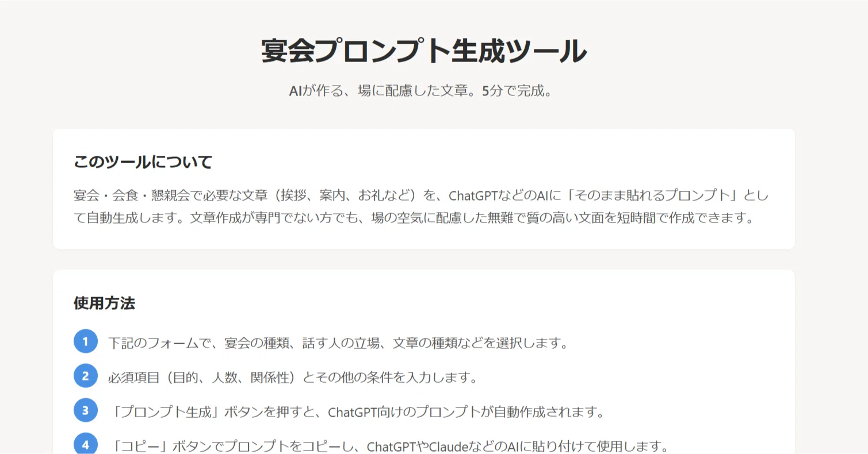Screen dimensions: 868x454
Task: Click the step text 必須項目（目的、人数、関係性）
Action: click(x=293, y=378)
